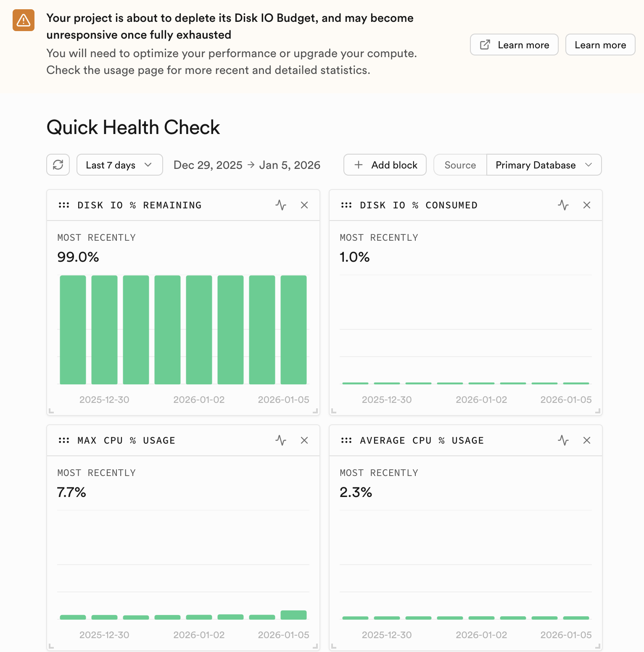Toggle chart type on Average CPU % Usage
Viewport: 644px width, 652px height.
pyautogui.click(x=563, y=440)
